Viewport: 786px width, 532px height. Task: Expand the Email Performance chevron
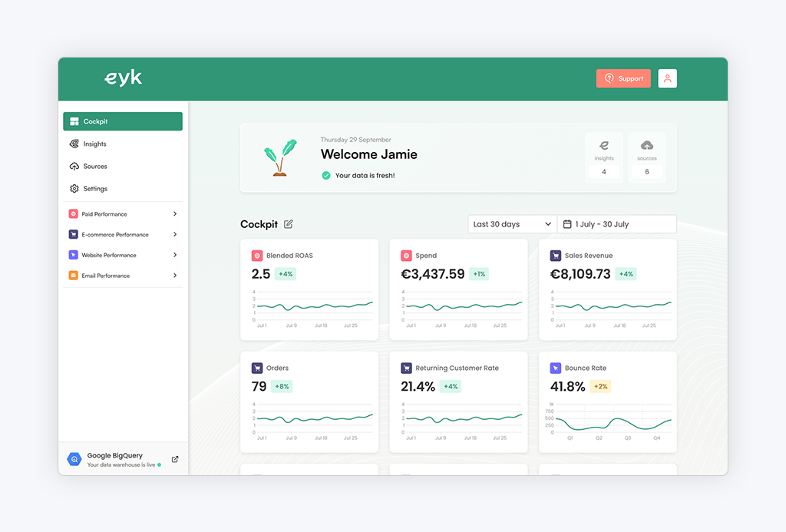click(175, 276)
